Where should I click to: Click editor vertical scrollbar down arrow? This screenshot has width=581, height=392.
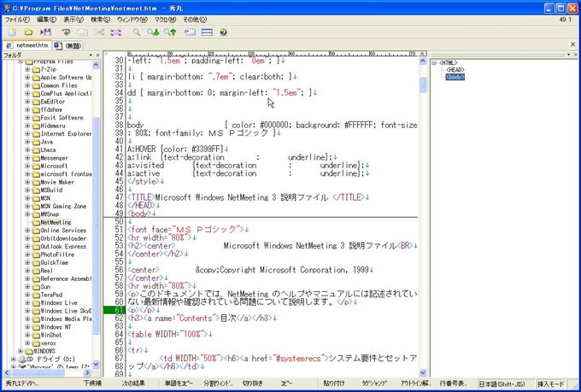[423, 372]
